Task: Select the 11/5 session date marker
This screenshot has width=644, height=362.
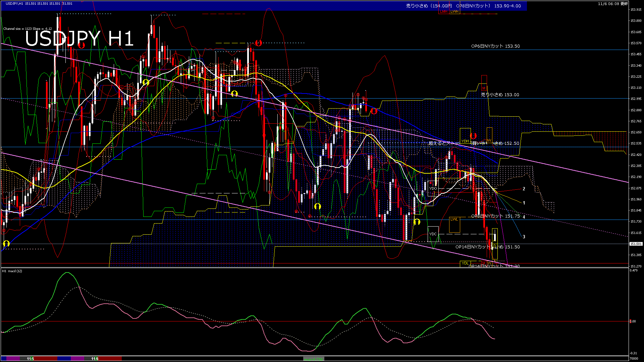Action: [x=31, y=359]
